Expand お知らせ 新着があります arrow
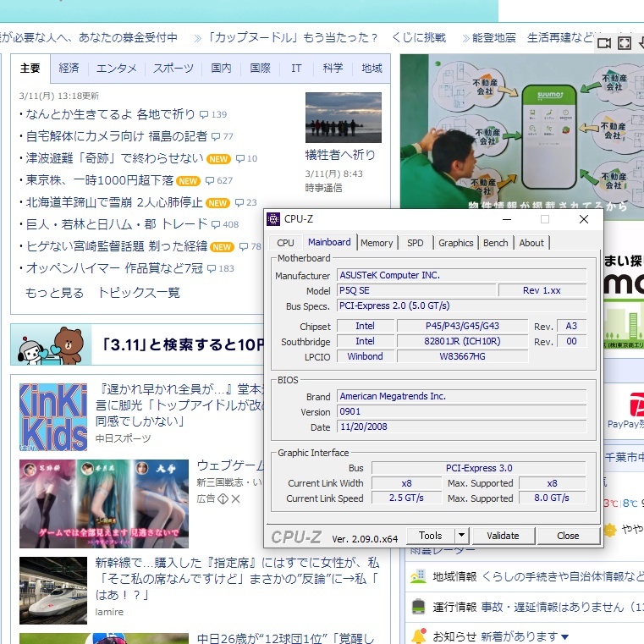Viewport: 644px width, 644px height. click(x=565, y=637)
